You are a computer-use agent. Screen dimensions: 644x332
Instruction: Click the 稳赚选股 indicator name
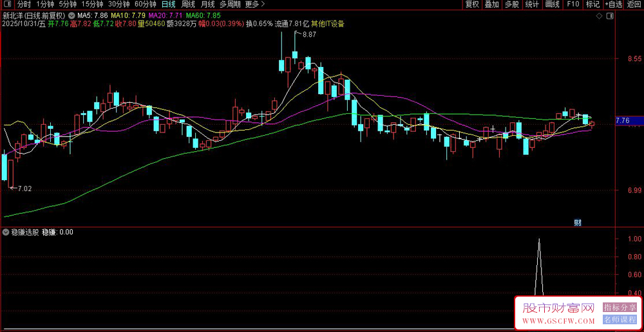tap(25, 232)
